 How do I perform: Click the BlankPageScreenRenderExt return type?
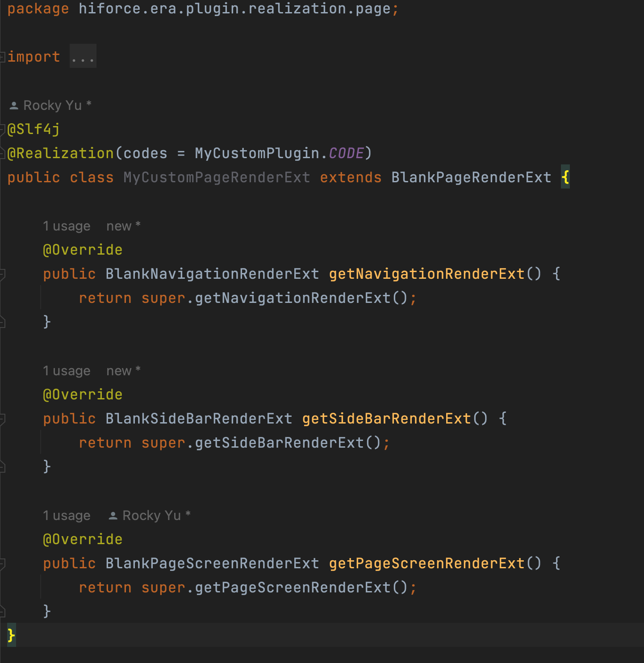point(212,563)
